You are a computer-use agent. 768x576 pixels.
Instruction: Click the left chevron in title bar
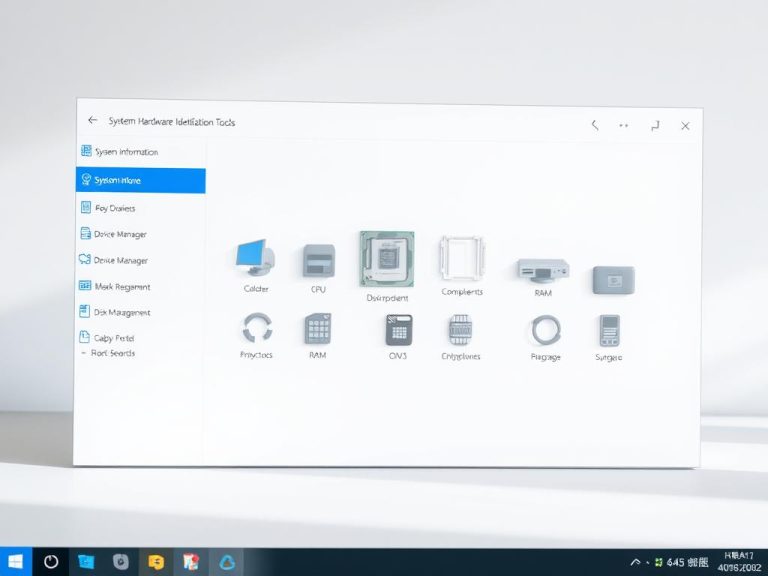pyautogui.click(x=595, y=125)
